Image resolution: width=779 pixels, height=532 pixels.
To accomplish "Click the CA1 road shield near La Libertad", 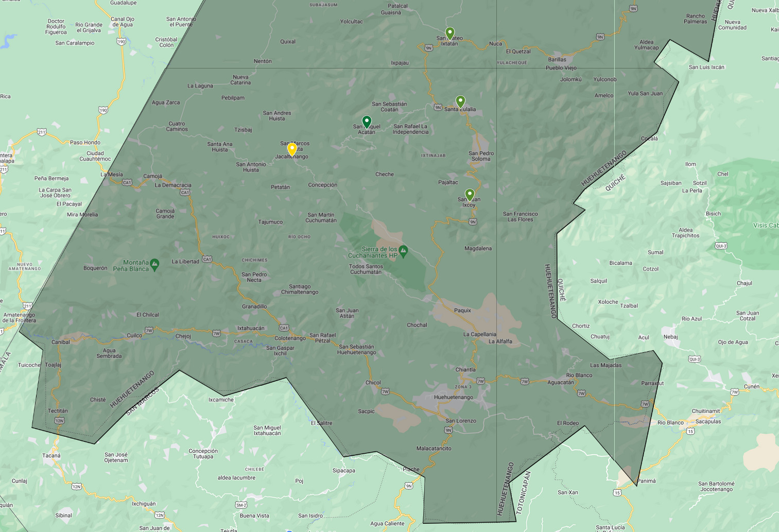I will pyautogui.click(x=207, y=259).
